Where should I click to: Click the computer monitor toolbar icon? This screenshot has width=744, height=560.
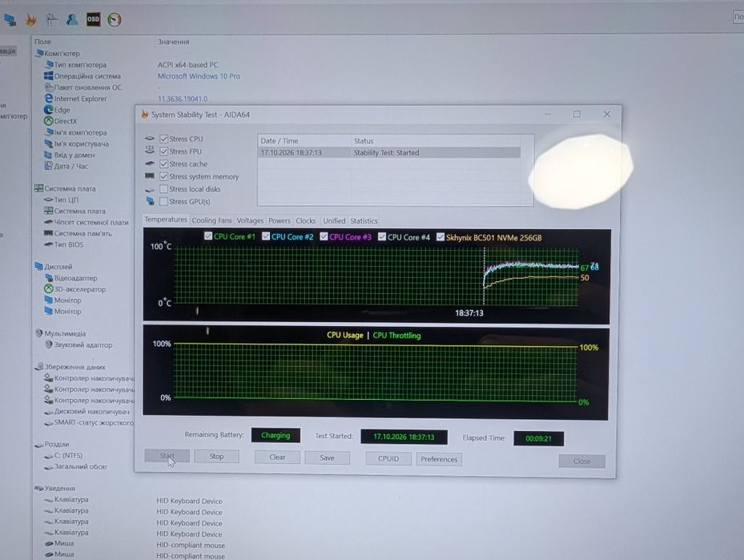[x=10, y=19]
